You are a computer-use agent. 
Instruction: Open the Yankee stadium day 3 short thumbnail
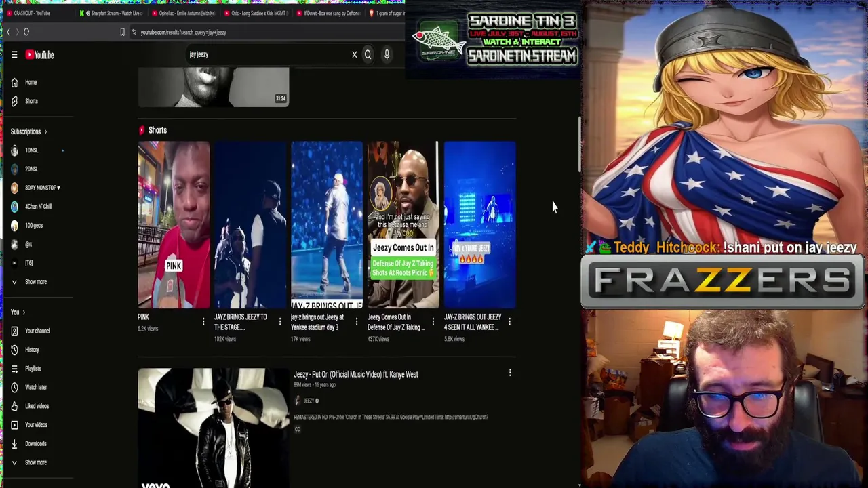point(327,225)
